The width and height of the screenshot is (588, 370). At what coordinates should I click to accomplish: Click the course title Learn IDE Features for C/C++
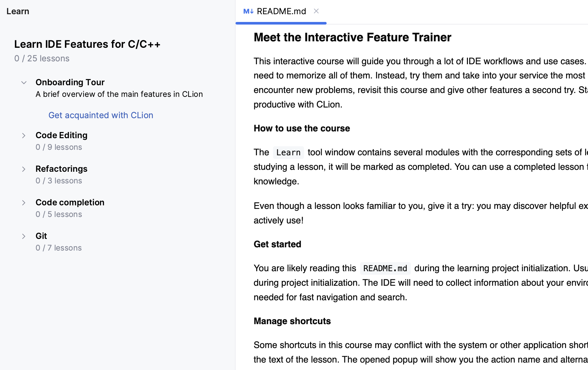coord(87,44)
